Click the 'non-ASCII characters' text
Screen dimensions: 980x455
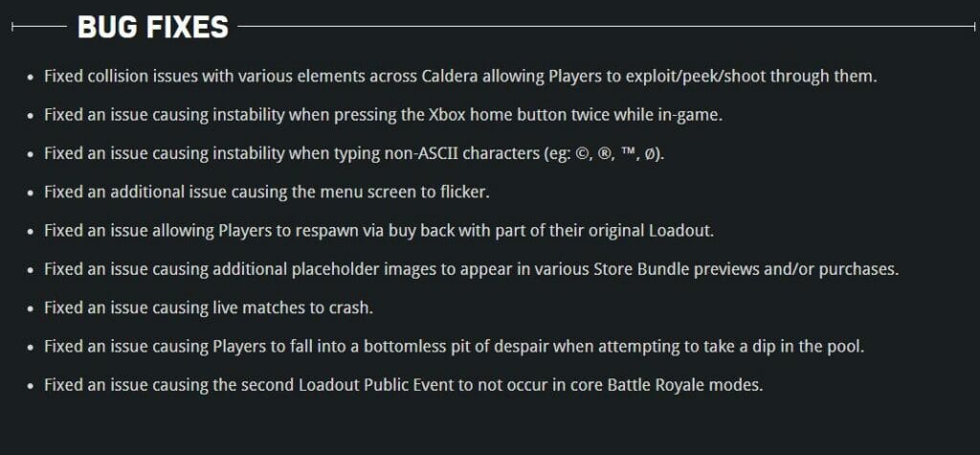point(453,154)
